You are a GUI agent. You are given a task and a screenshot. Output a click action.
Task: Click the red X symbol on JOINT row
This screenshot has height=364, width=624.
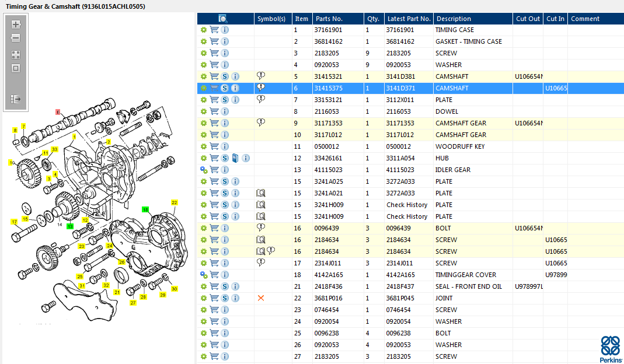click(261, 298)
